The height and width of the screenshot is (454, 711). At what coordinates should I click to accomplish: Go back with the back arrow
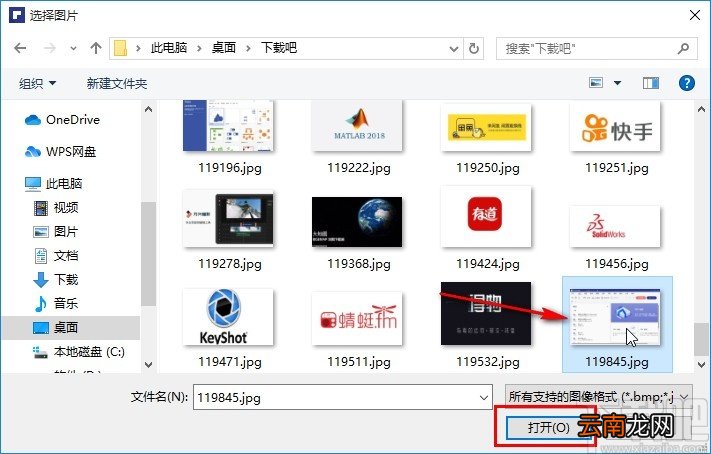(20, 48)
